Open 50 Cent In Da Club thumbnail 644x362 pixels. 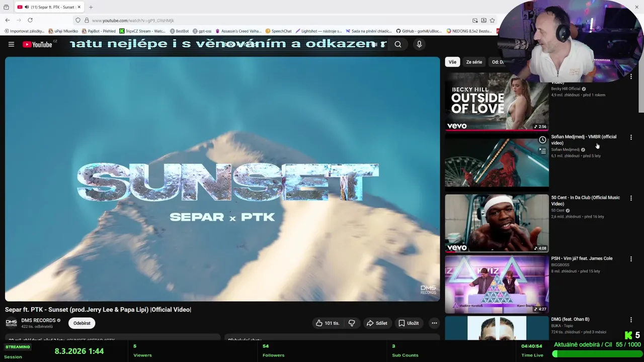(x=497, y=223)
